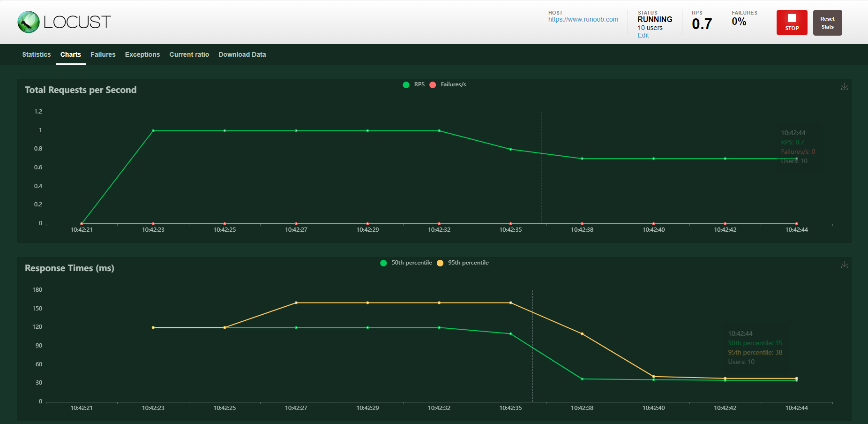The height and width of the screenshot is (424, 868).
Task: View the Current ratio tab
Action: [x=189, y=54]
